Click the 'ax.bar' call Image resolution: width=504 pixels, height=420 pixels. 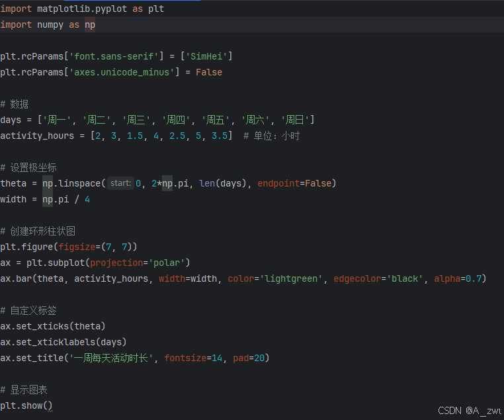[16, 278]
